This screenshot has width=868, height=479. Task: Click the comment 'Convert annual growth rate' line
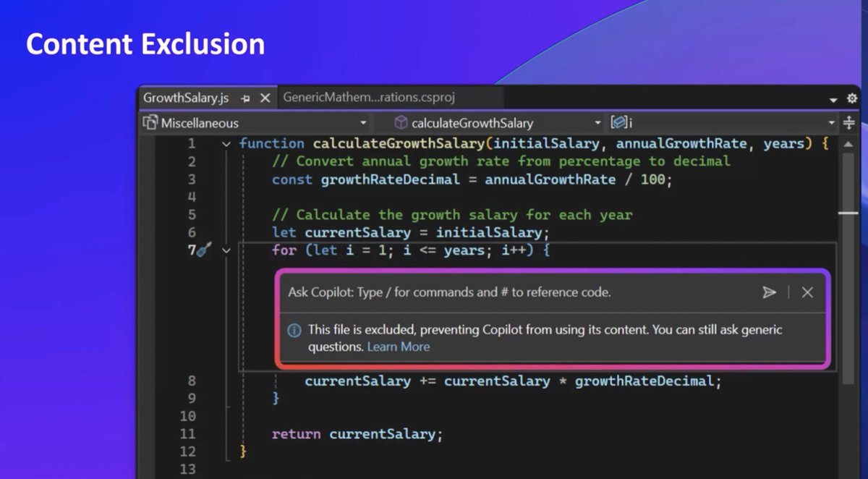501,161
